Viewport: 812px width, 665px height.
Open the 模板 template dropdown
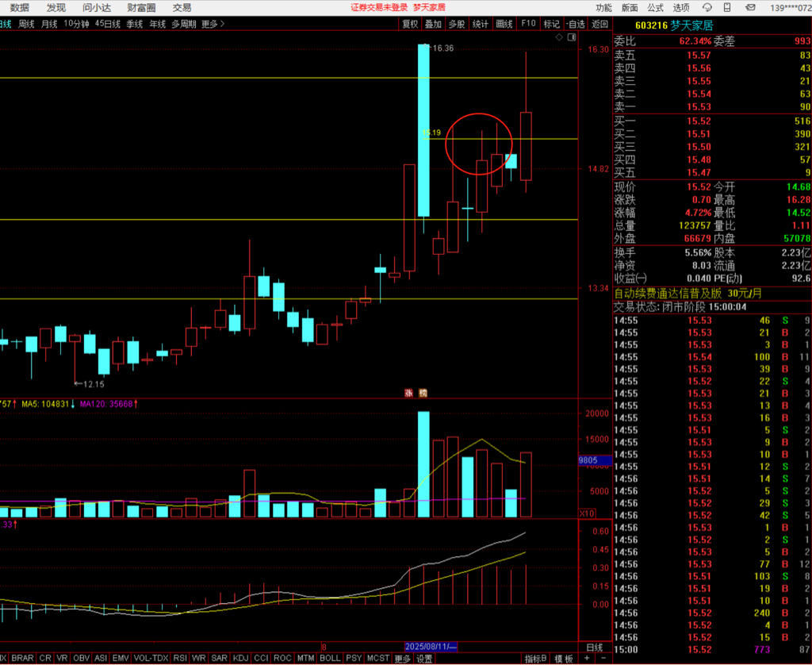pos(564,659)
